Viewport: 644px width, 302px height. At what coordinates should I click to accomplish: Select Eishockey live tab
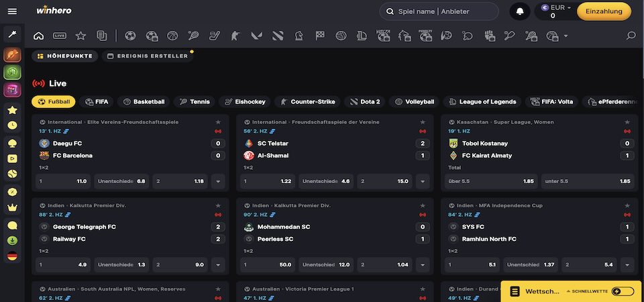[245, 101]
